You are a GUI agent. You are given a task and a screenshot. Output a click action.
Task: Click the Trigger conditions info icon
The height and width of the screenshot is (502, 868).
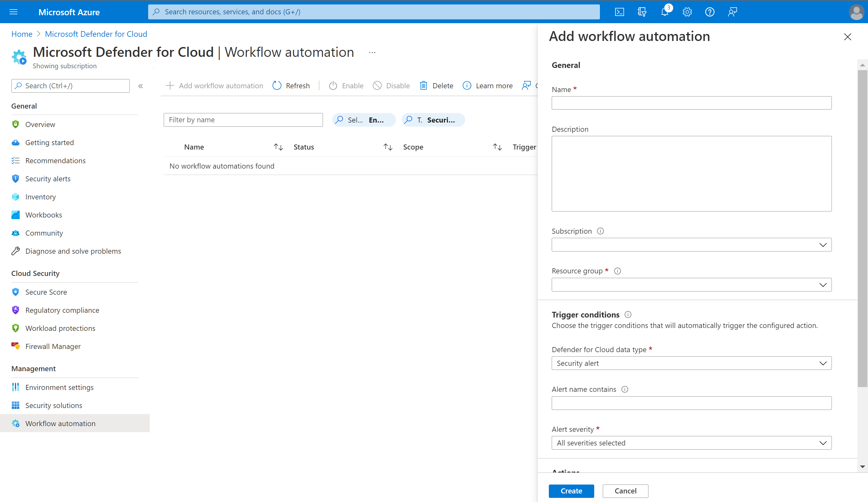(x=628, y=314)
